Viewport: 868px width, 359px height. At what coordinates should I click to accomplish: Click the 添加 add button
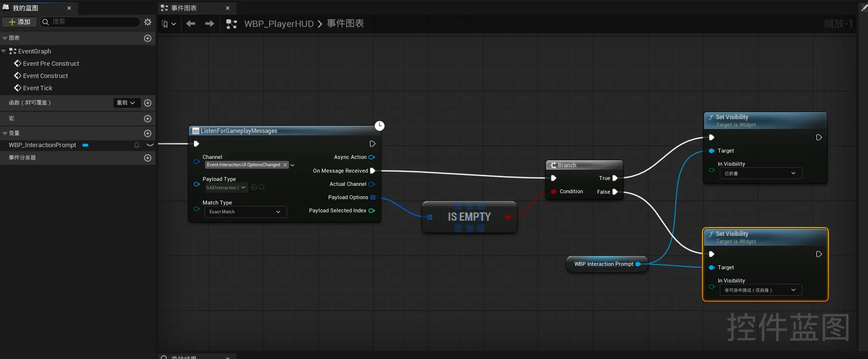20,22
